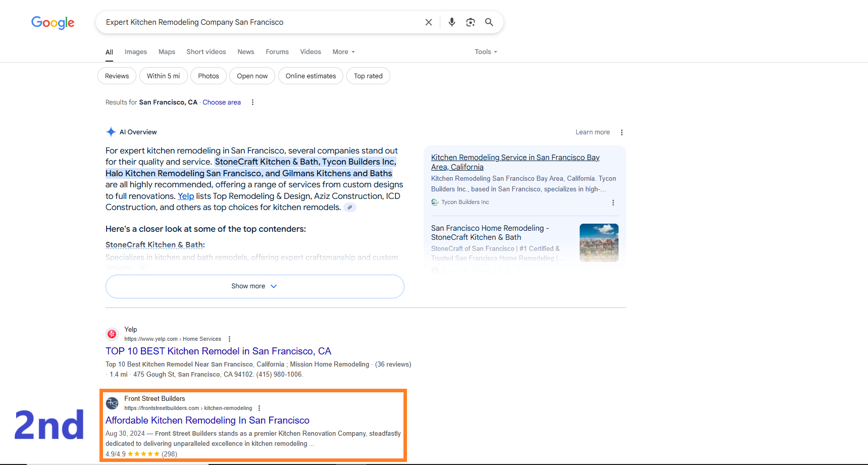Open Affordable Kitchen Remodeling In San Francisco
Screen dimensions: 868x465
[x=207, y=421]
